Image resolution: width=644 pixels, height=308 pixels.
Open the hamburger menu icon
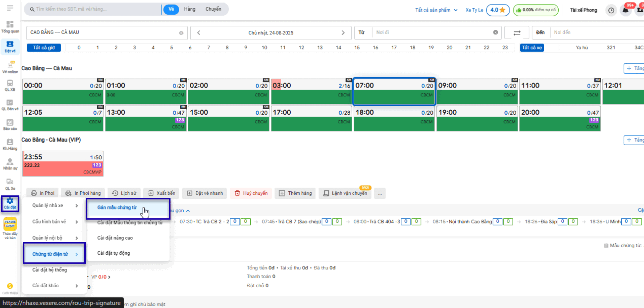point(10,8)
